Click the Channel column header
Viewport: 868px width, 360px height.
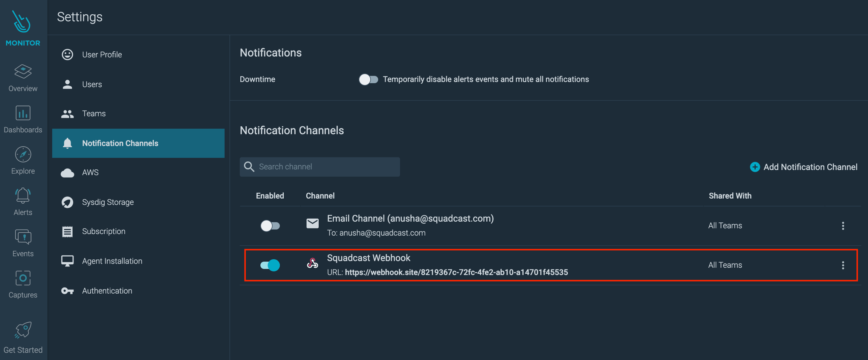(320, 196)
